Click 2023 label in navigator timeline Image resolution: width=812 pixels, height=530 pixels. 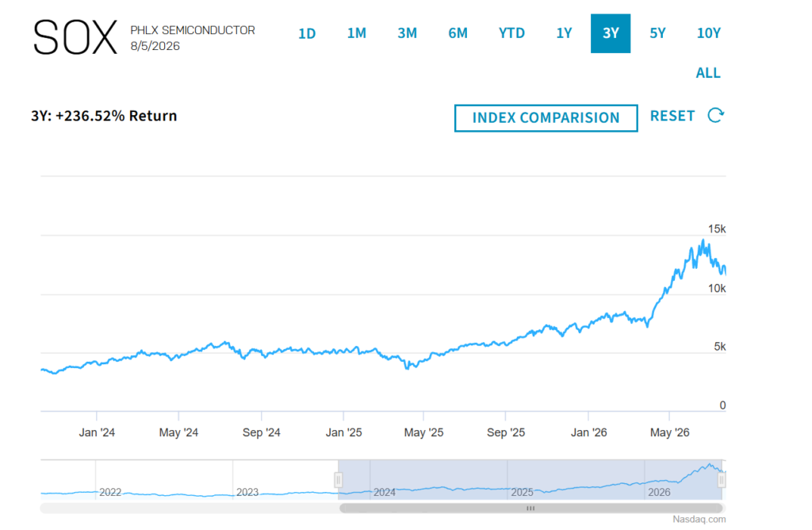[247, 492]
